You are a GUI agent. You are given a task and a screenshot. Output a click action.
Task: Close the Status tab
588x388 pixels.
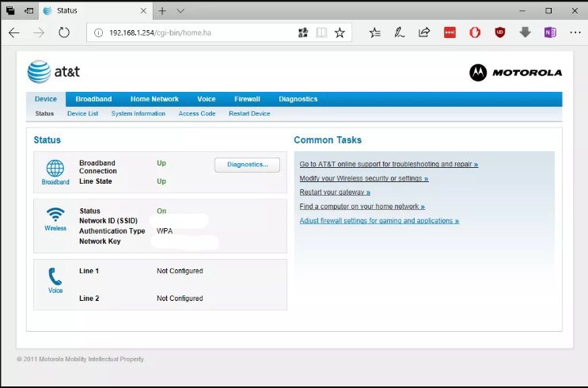(x=143, y=11)
